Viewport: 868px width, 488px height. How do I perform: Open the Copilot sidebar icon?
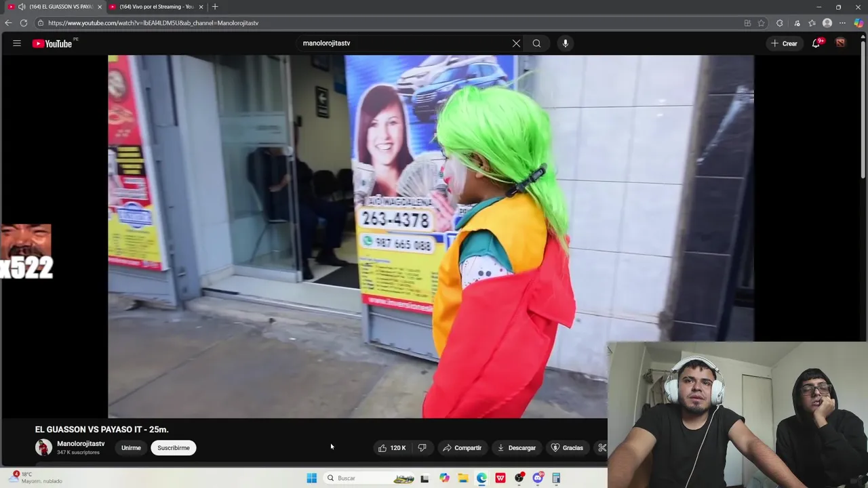coord(859,23)
